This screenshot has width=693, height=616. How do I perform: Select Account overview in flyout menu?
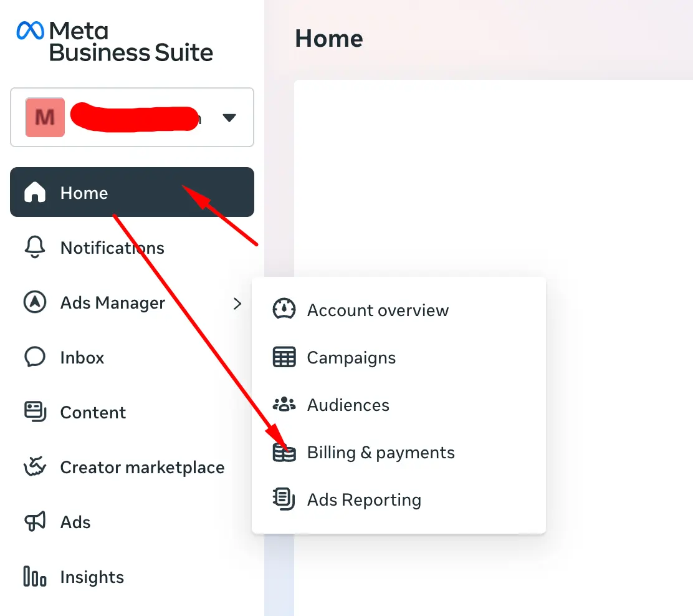(378, 310)
